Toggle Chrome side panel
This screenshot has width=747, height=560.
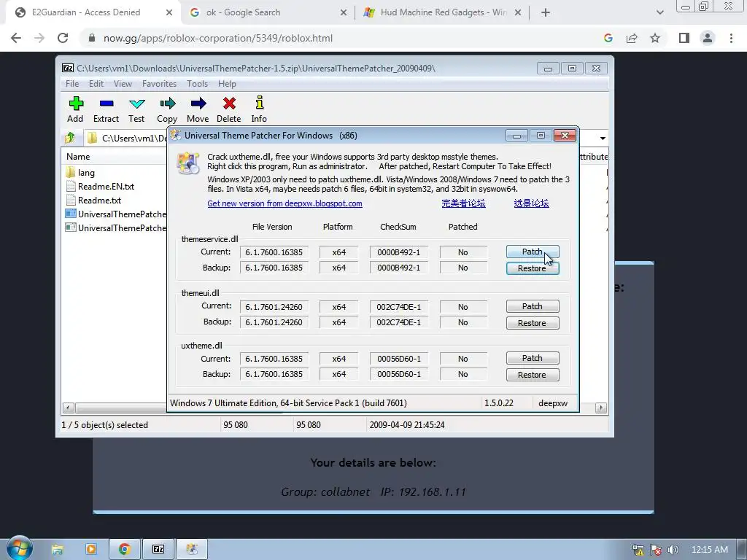[x=684, y=38]
